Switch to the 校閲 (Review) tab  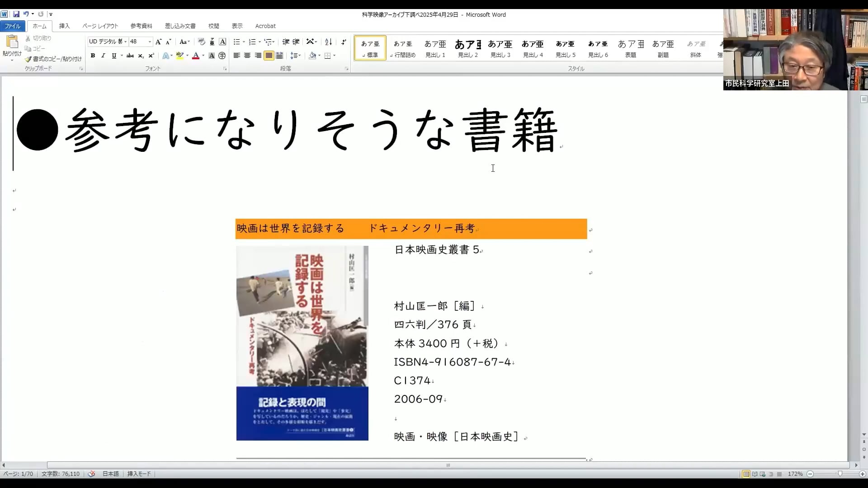point(214,26)
